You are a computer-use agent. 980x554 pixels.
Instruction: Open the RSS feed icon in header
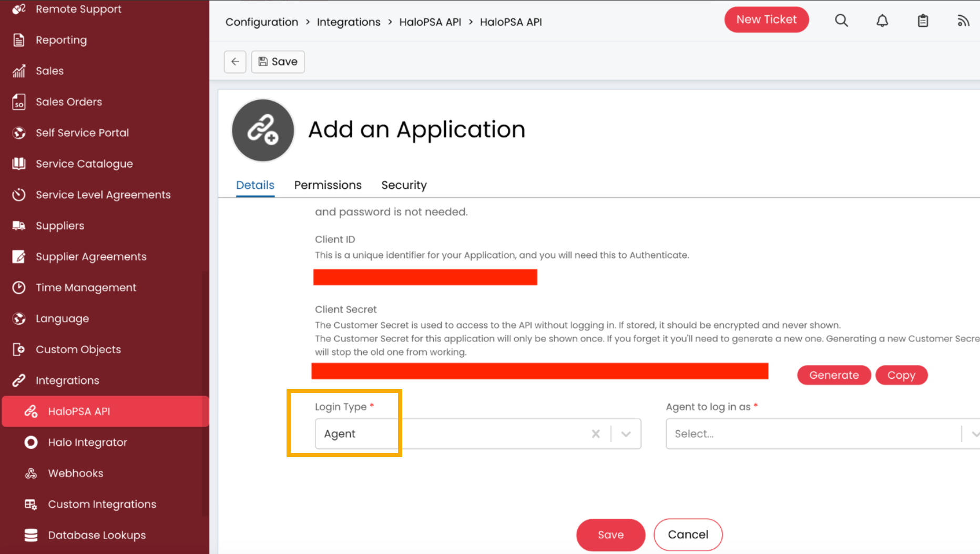pyautogui.click(x=963, y=21)
